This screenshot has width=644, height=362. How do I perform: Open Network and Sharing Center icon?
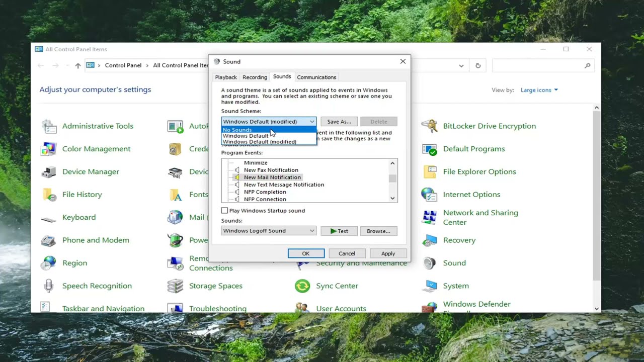[429, 218]
